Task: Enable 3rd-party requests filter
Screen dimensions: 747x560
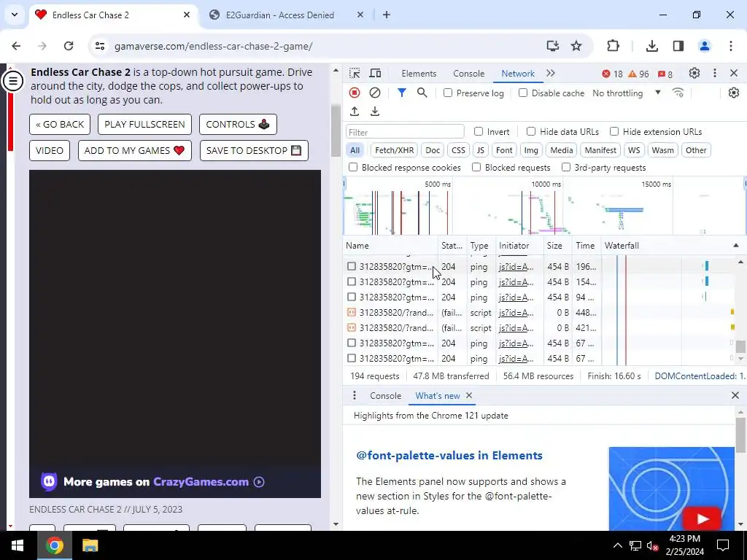Action: (x=566, y=167)
